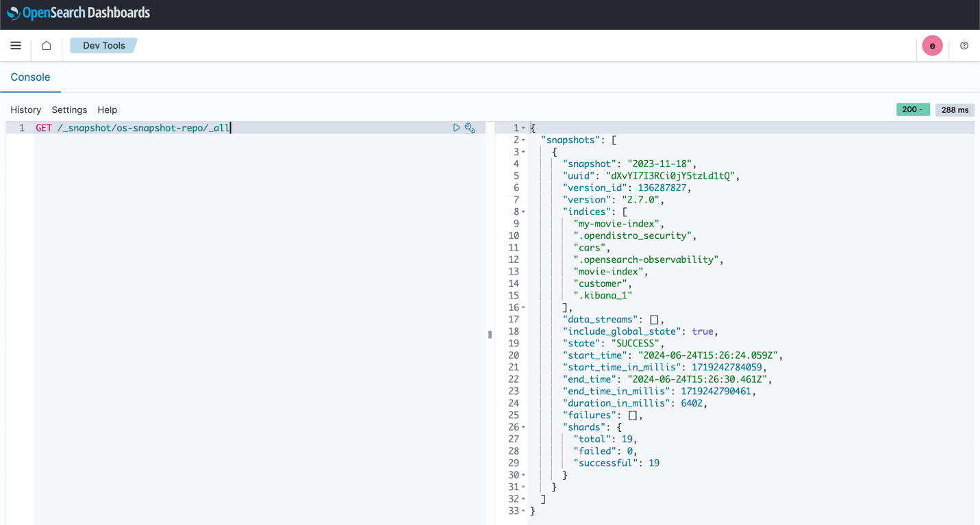Click the folded "failures" array box

tap(633, 415)
